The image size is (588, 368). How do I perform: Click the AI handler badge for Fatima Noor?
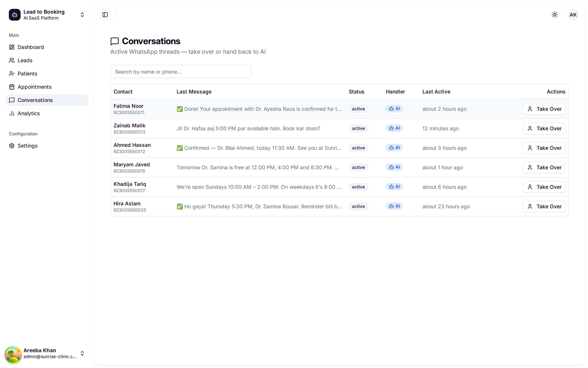(394, 109)
